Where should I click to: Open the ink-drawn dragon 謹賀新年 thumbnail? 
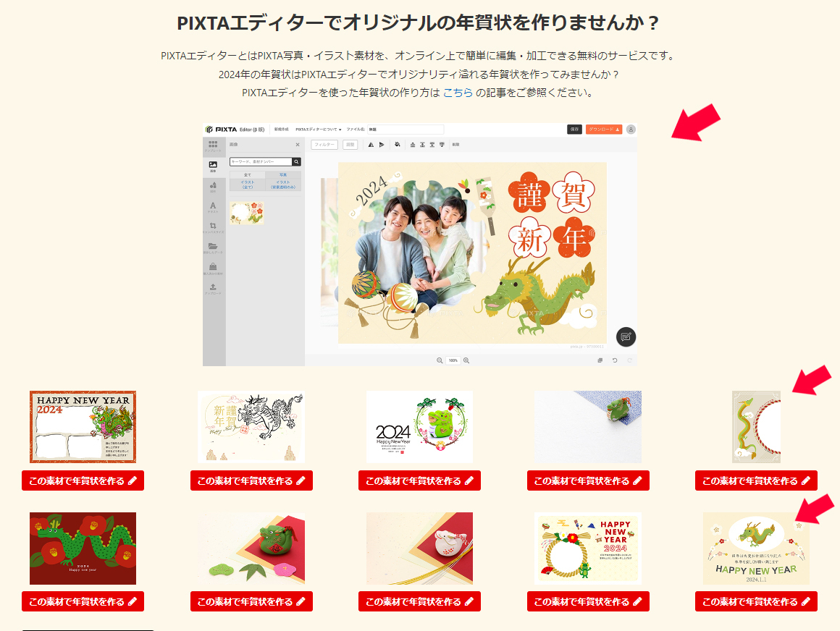point(251,426)
